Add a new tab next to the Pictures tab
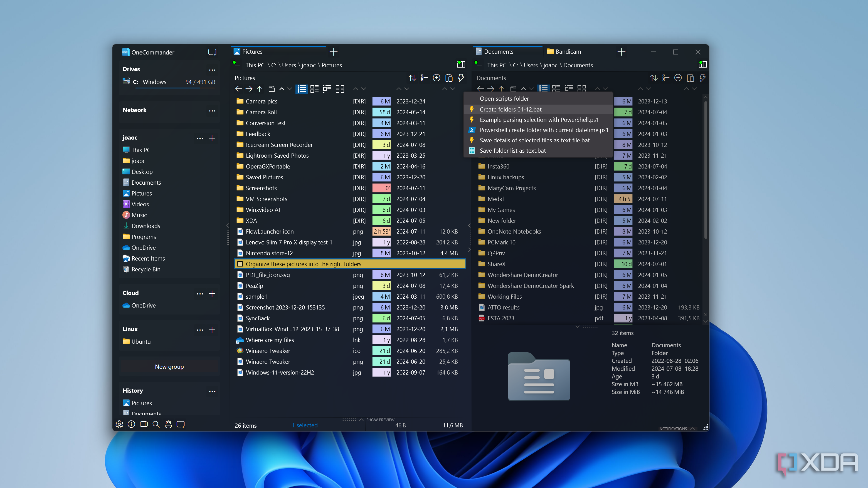 [334, 51]
